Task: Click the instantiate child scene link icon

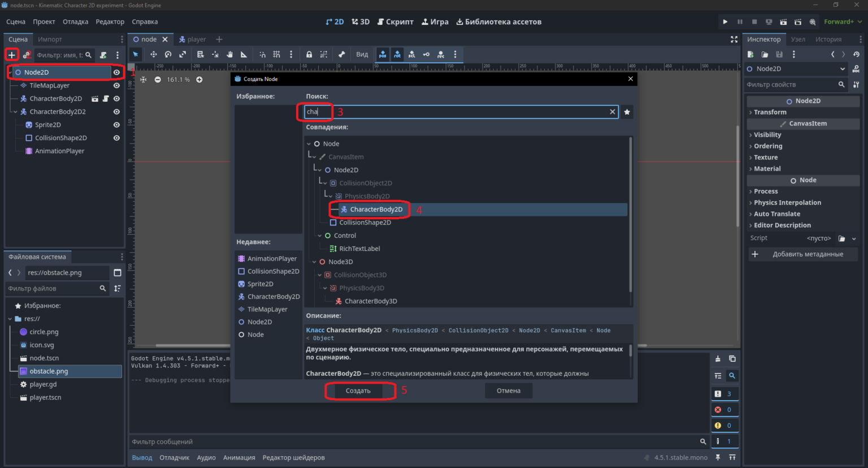Action: pos(27,55)
